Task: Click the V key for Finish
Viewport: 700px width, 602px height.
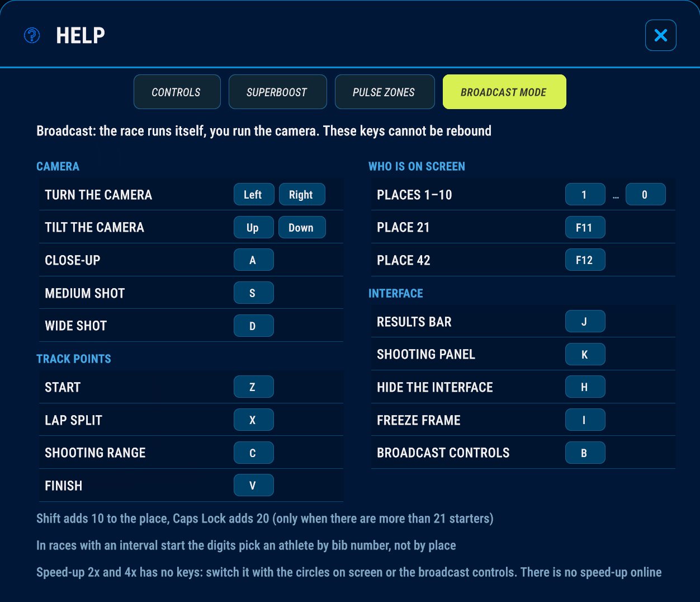Action: click(x=253, y=485)
